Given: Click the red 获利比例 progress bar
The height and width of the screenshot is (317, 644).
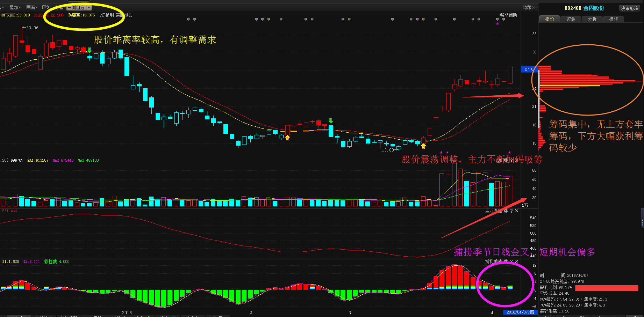Looking at the screenshot, I should tap(607, 288).
